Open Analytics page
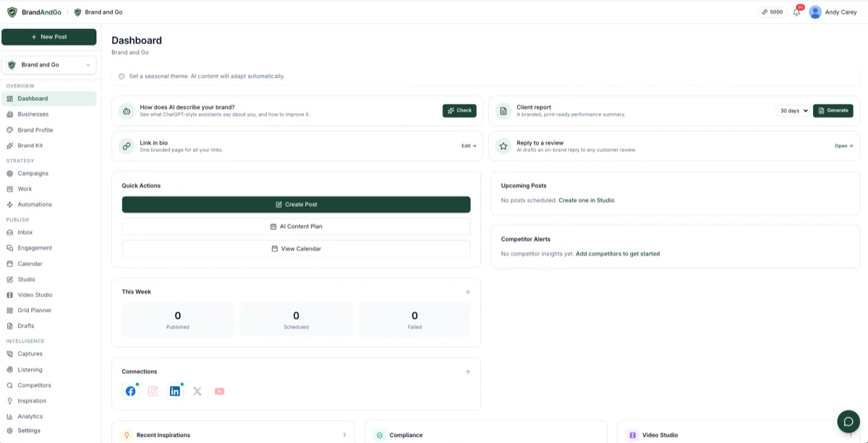Viewport: 868px width, 443px height. point(49,417)
